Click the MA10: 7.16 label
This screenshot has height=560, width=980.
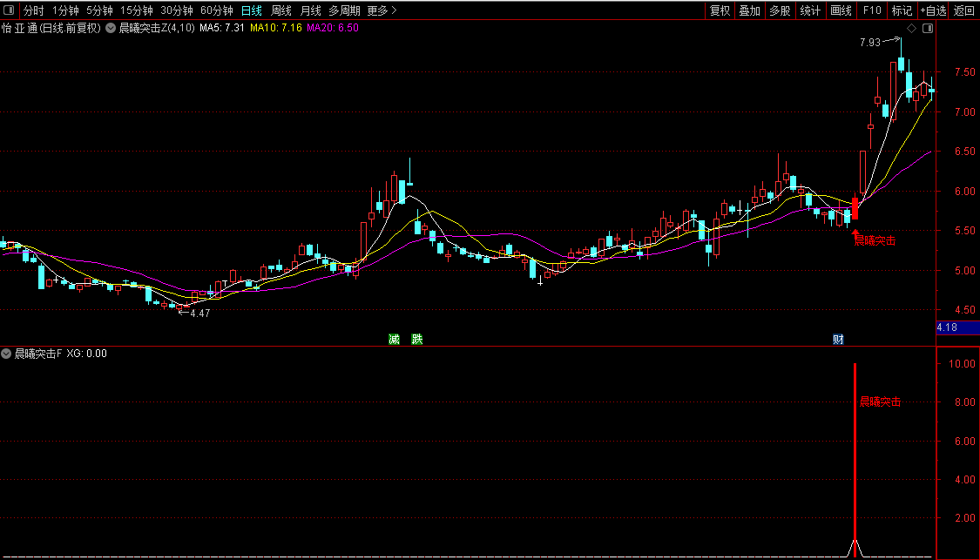(275, 28)
